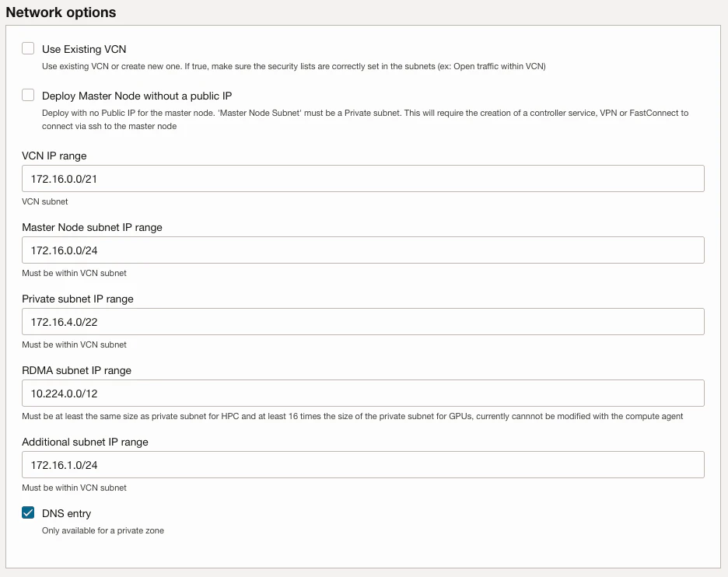Image resolution: width=728 pixels, height=577 pixels.
Task: Tick Deploy Master Node without public IP checkbox
Action: pos(28,95)
